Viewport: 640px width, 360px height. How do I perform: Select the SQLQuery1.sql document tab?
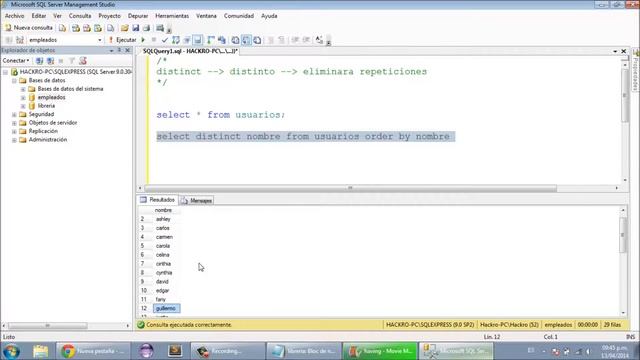(190, 51)
